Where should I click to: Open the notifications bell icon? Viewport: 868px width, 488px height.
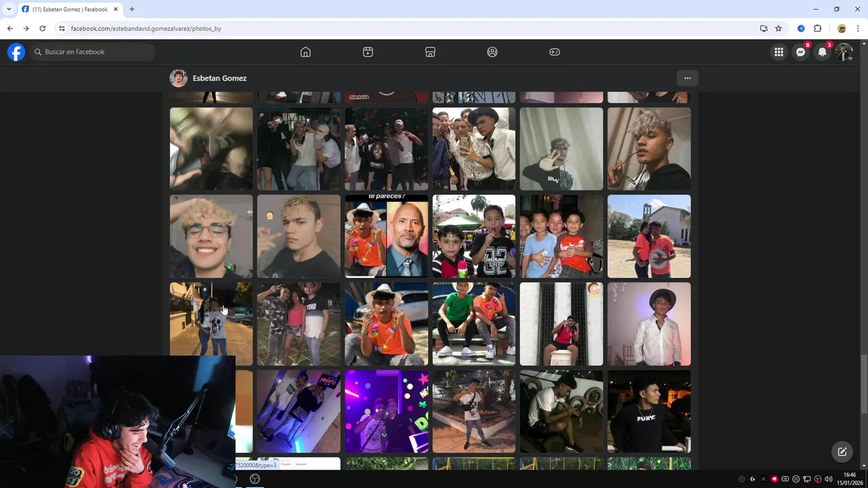click(x=823, y=52)
